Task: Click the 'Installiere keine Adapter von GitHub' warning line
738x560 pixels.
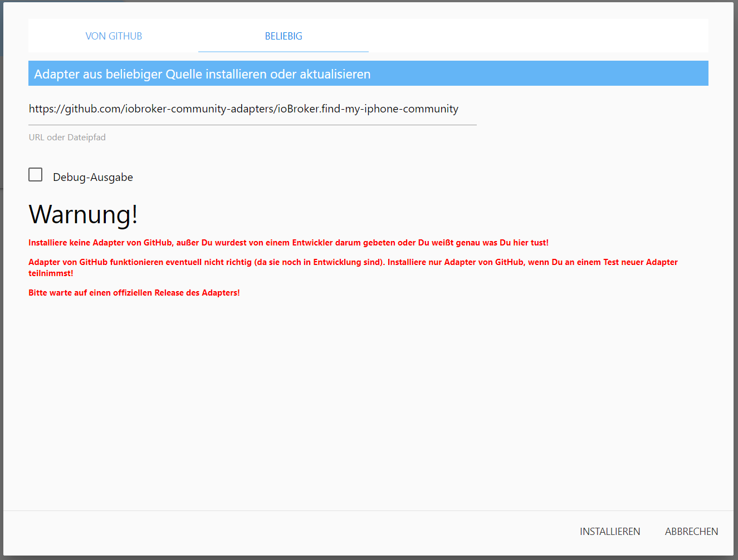Action: click(289, 243)
